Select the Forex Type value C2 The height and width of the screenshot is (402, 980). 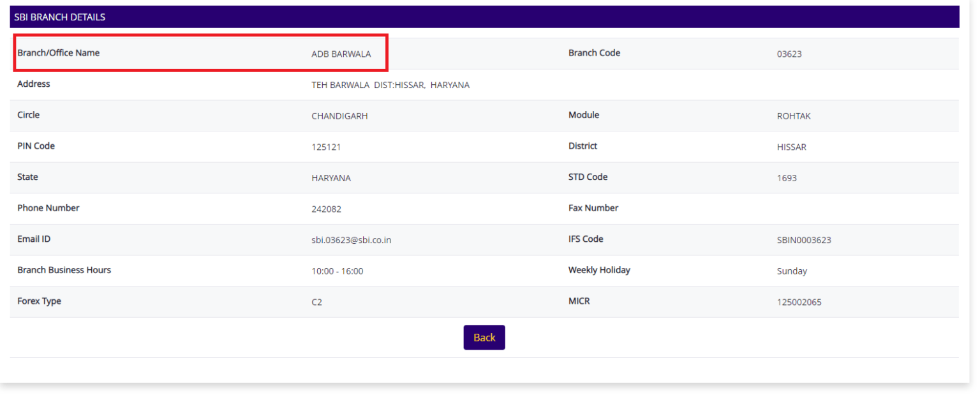click(317, 302)
